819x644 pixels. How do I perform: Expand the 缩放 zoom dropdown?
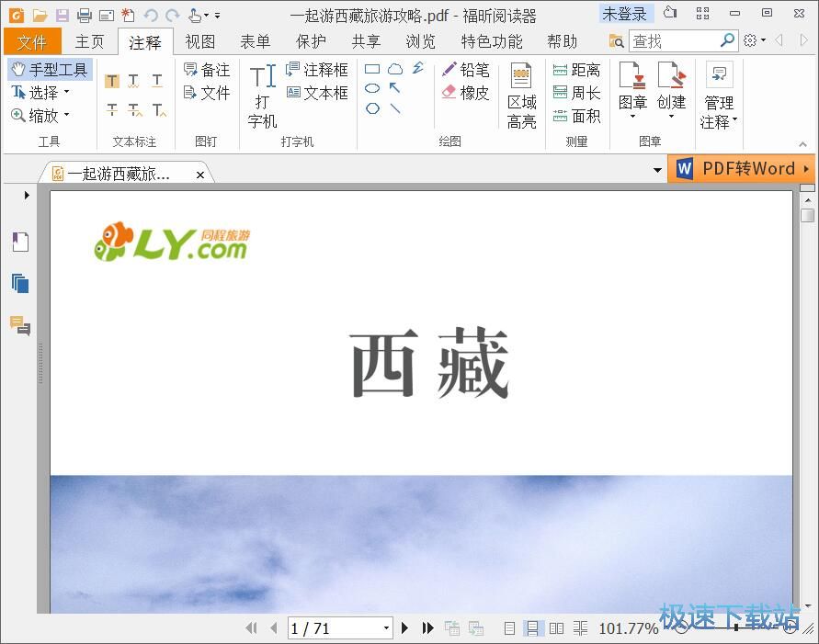pos(64,114)
